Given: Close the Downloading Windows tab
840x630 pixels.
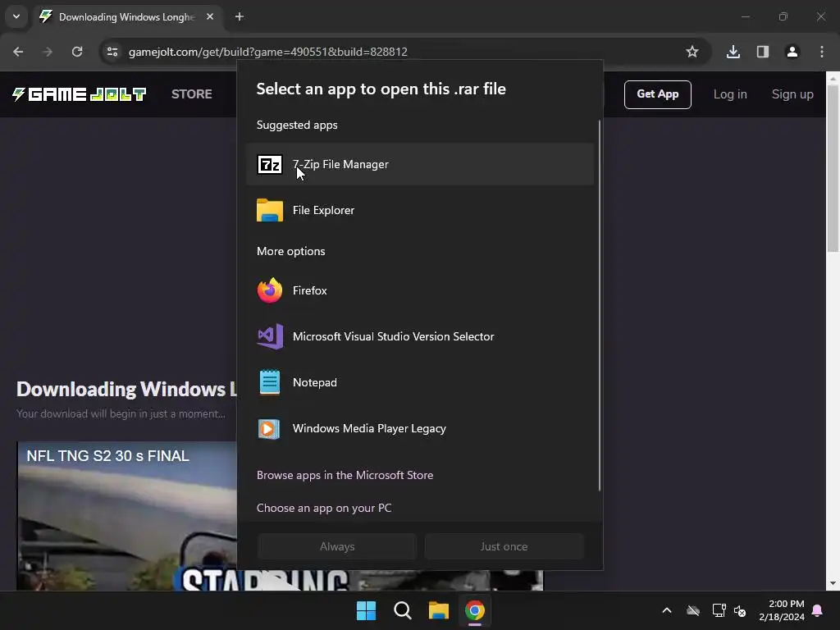Looking at the screenshot, I should click(210, 16).
